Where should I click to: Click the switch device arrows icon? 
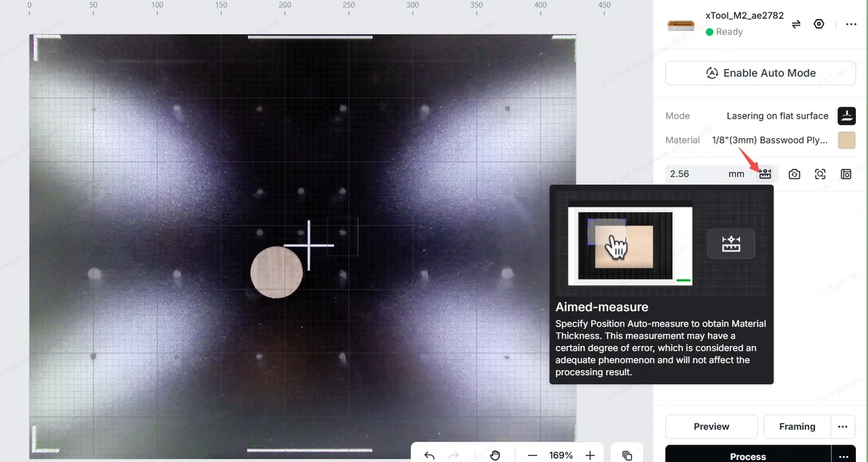click(796, 24)
